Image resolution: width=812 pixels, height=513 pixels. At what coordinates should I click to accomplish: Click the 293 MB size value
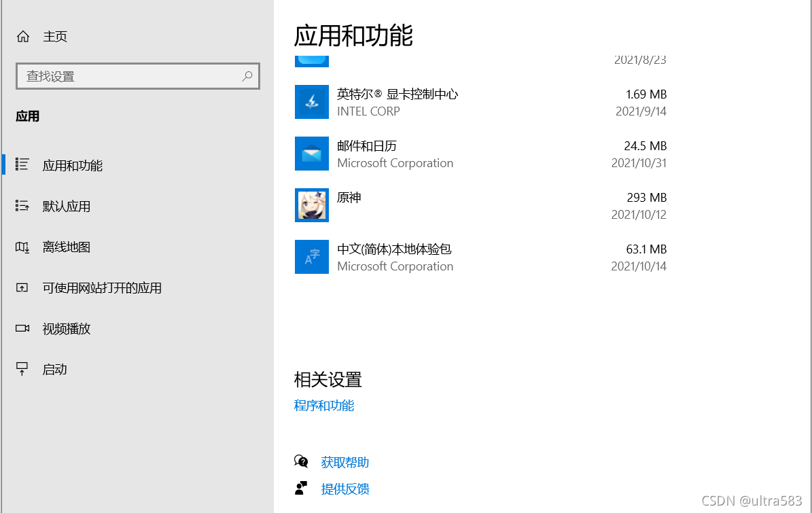tap(647, 198)
